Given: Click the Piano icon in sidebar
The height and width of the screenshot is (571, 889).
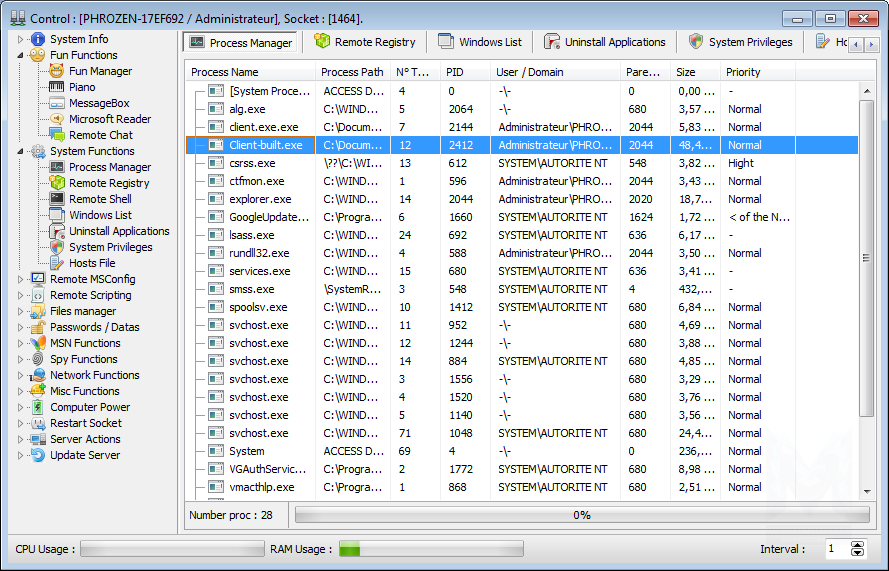Looking at the screenshot, I should coord(56,87).
